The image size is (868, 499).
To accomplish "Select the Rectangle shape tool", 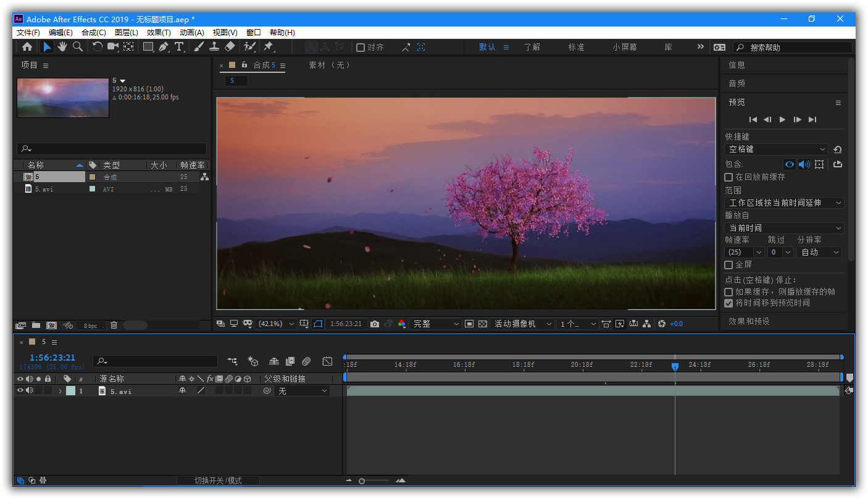I will [x=148, y=47].
